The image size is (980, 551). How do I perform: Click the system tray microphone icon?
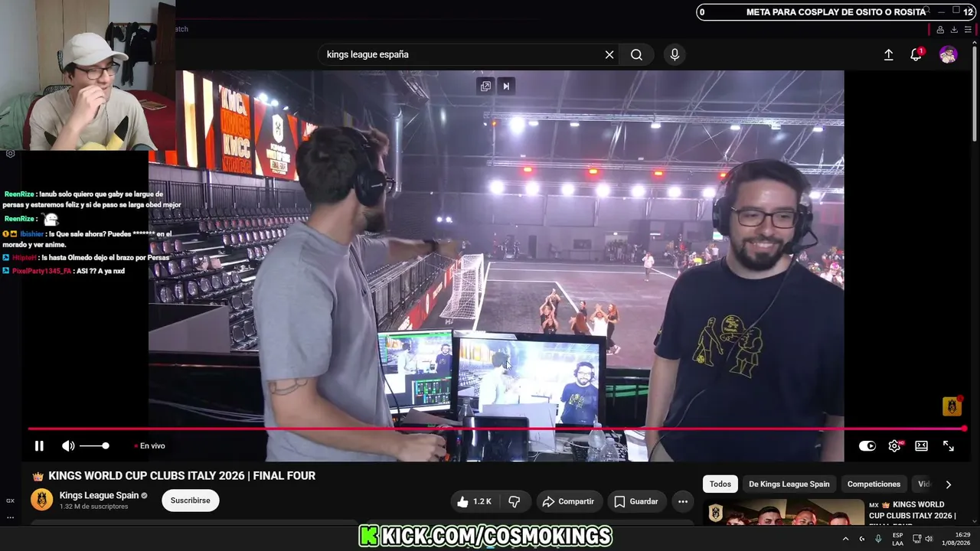pyautogui.click(x=878, y=539)
